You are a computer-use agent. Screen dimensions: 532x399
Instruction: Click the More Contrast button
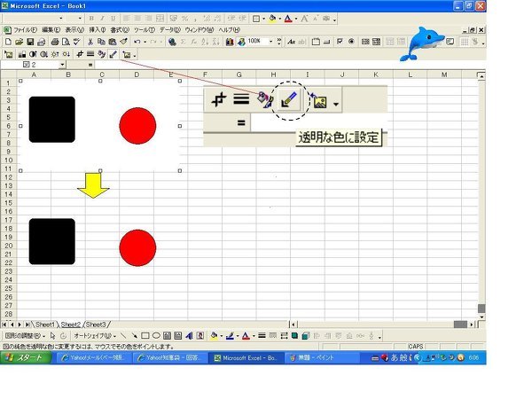point(34,54)
